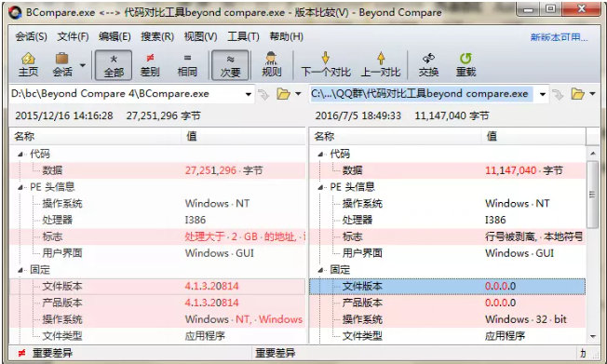Viewport: 607px width, 364px height.
Task: Collapse left pane 代码 tree node
Action: [20, 155]
